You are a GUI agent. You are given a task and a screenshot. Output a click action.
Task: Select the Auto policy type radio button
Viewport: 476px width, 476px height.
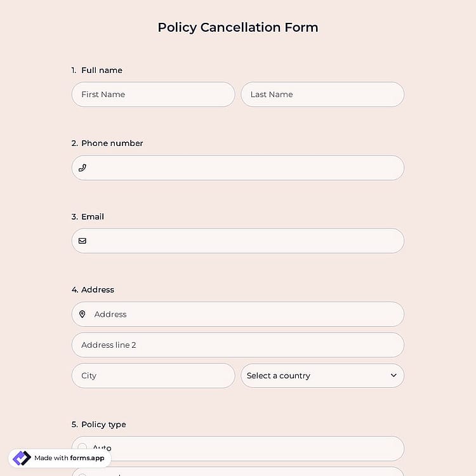coord(83,447)
